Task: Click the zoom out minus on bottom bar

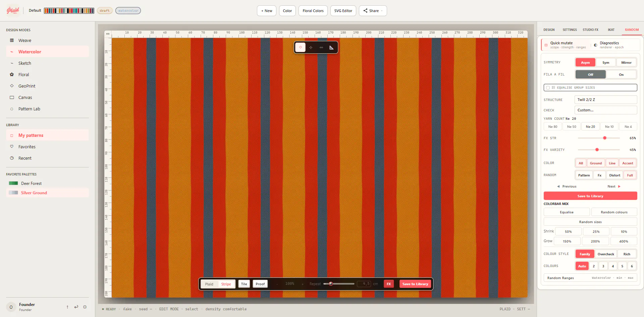Action: [x=277, y=284]
